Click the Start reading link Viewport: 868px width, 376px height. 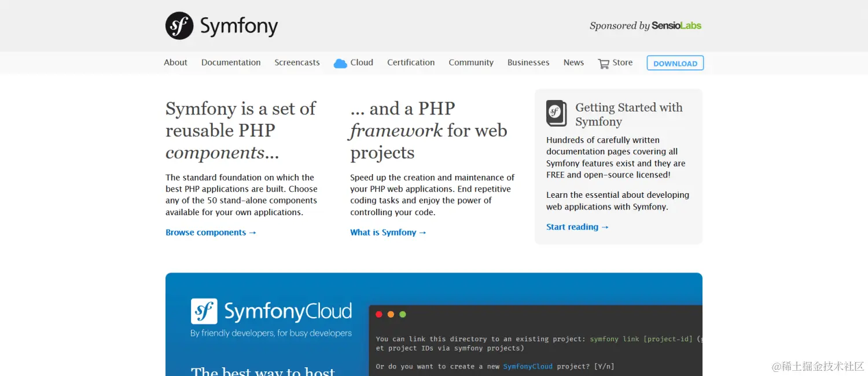577,227
